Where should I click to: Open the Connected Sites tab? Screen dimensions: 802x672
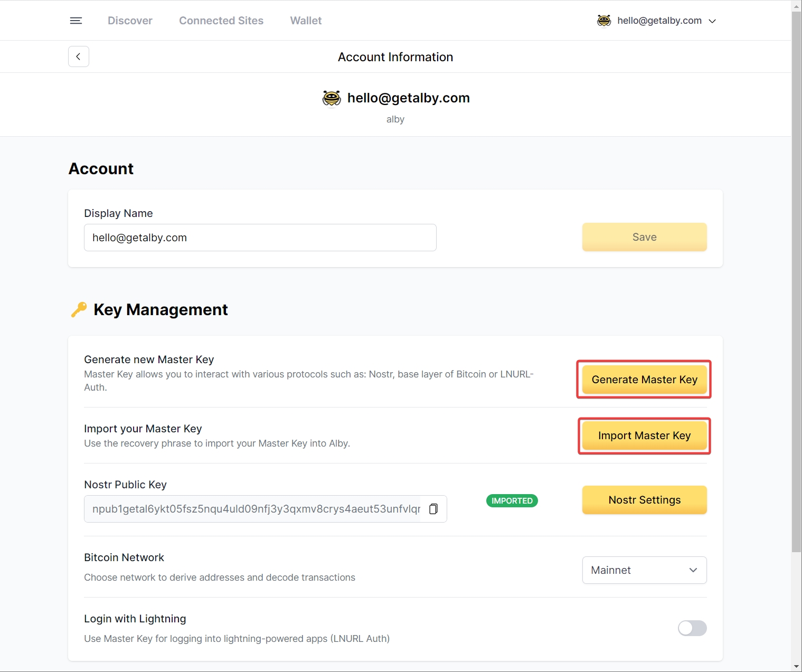click(x=221, y=21)
